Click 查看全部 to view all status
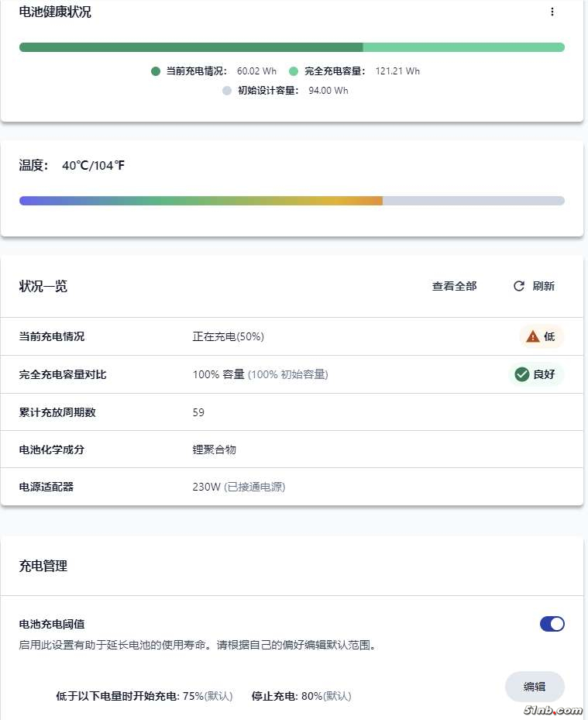Screen dimensions: 588x720 454,286
